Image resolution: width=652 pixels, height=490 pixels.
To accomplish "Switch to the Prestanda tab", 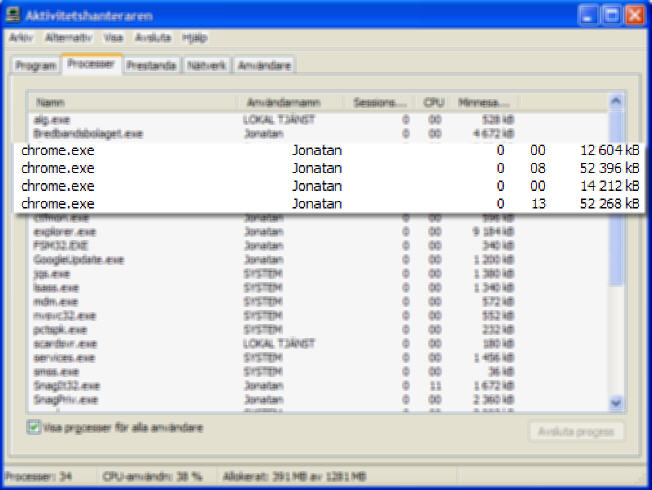I will pos(151,66).
